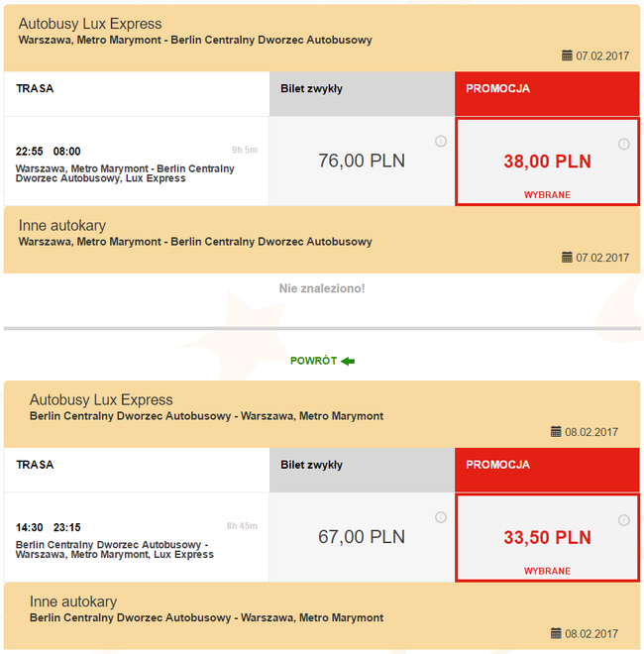This screenshot has width=644, height=654.
Task: Click calendar icon in the return Lux Express header
Action: (556, 432)
